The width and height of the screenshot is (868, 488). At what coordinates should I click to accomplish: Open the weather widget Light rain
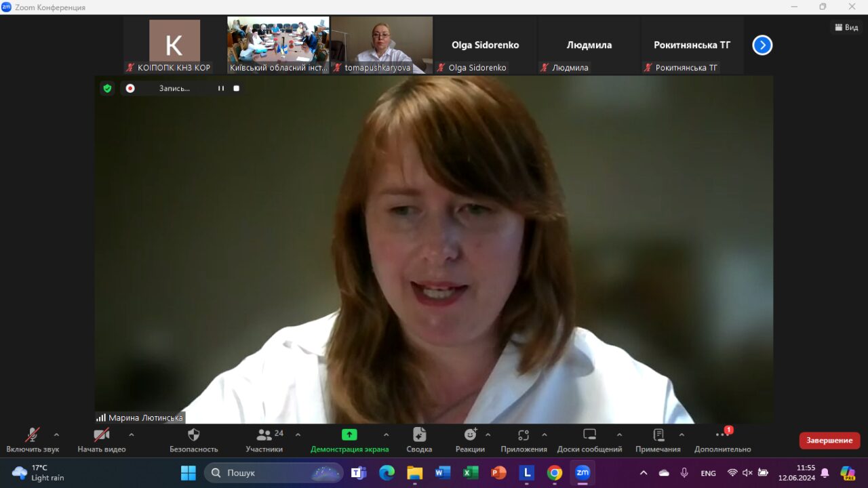click(x=39, y=472)
